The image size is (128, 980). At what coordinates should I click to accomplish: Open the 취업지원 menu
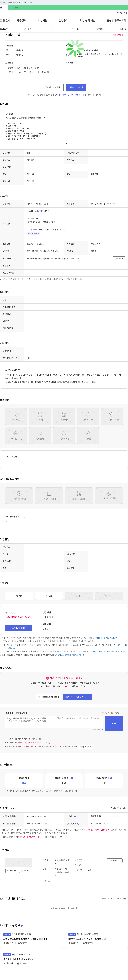pos(43,21)
